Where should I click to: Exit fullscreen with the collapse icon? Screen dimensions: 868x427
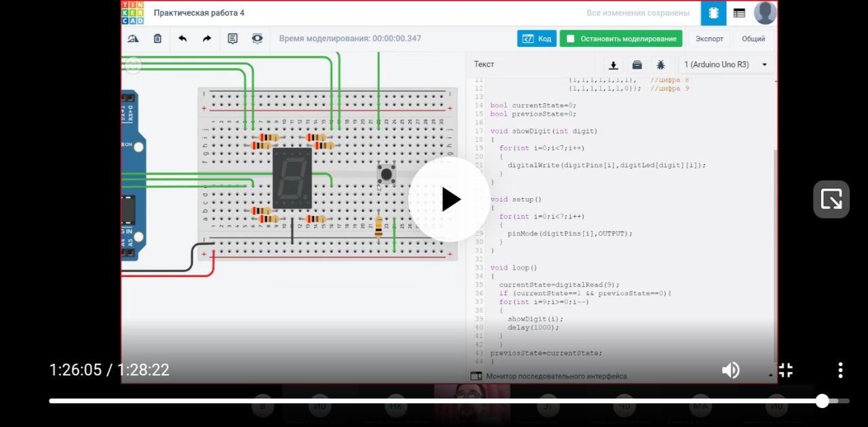pyautogui.click(x=785, y=370)
